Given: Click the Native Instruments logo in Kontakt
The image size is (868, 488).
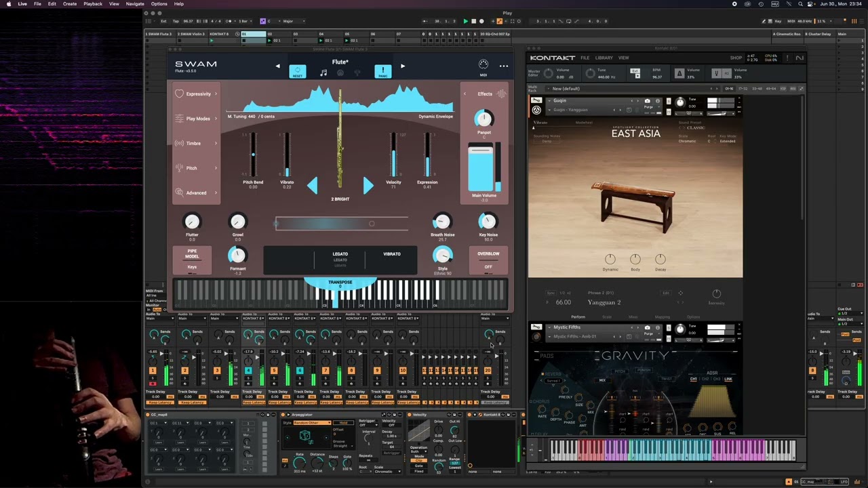Looking at the screenshot, I should (x=800, y=58).
